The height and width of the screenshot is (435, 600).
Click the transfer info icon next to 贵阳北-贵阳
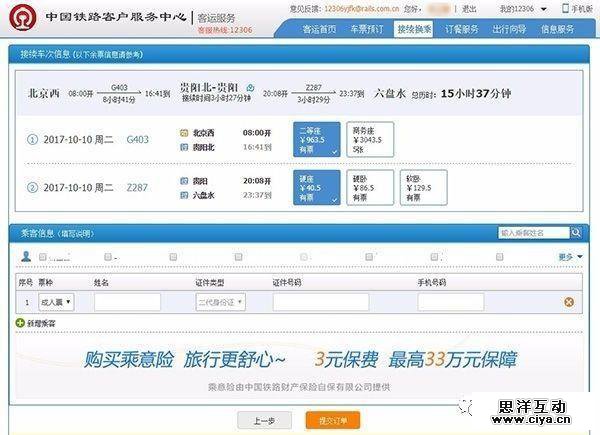pos(250,88)
